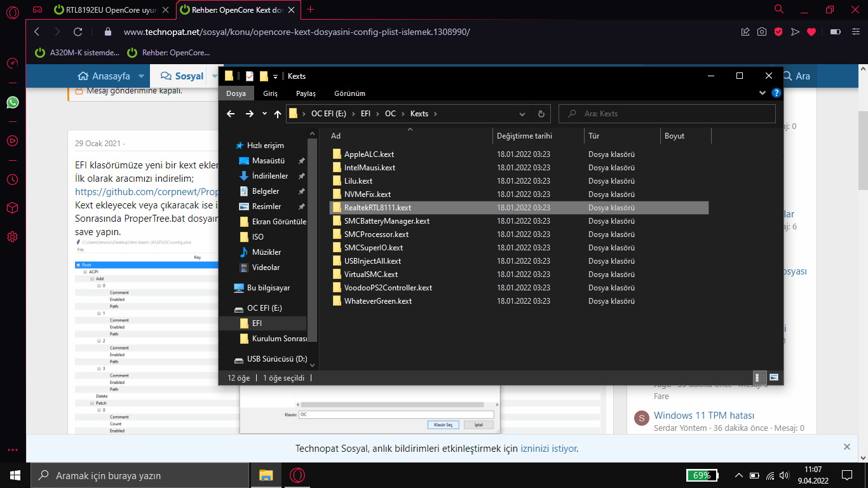Screen dimensions: 868x488
Task: Click the site security padlock icon
Action: click(x=107, y=32)
